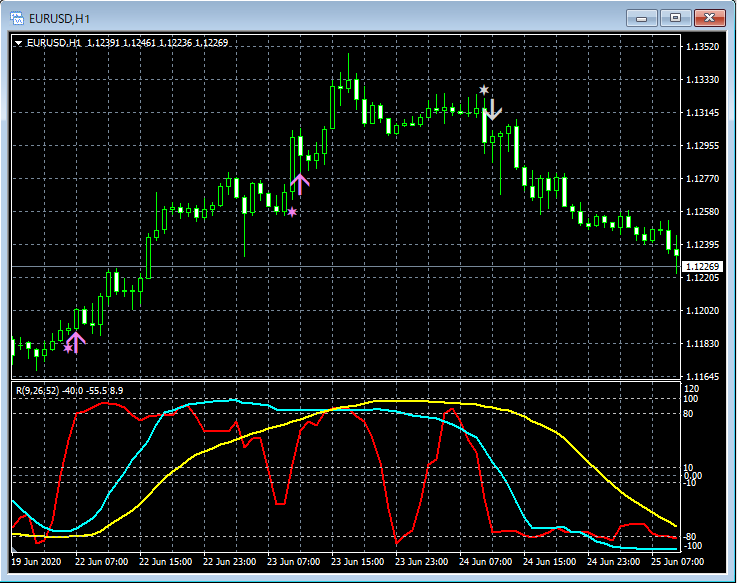This screenshot has height=583, width=737.
Task: Click the 1.12020 price scale label
Action: [702, 310]
